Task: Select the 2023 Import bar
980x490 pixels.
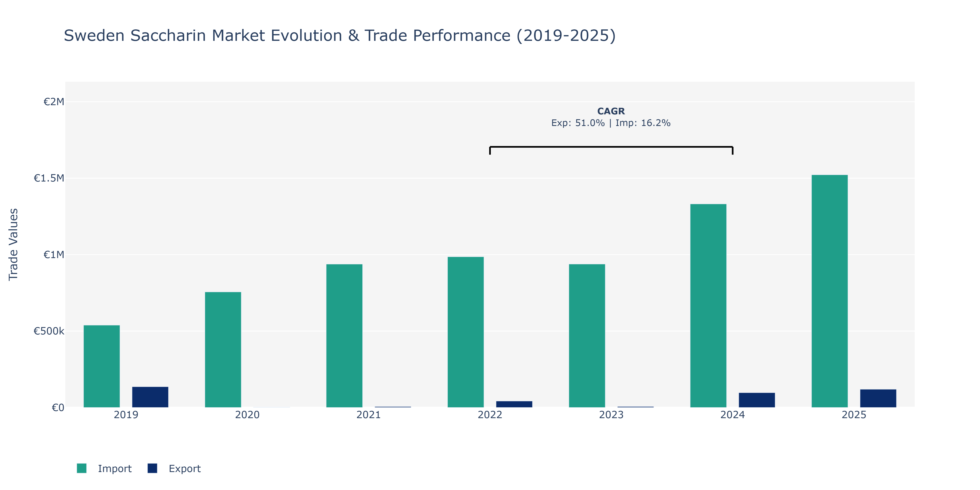Action: pos(587,336)
